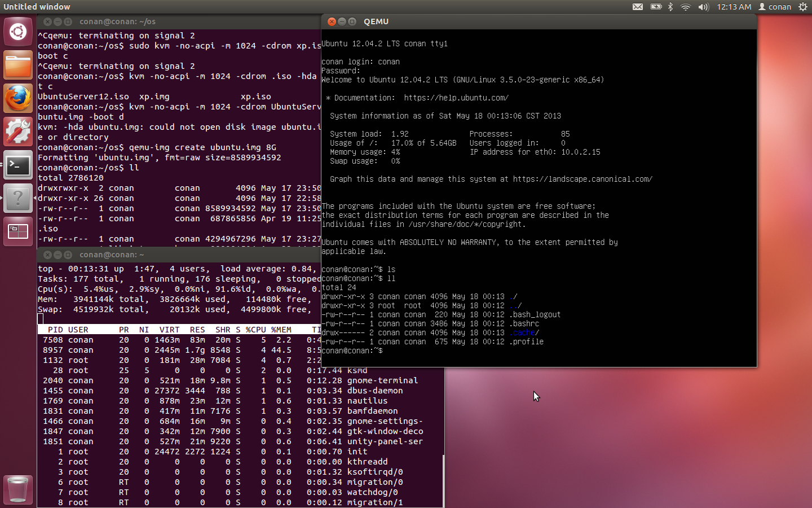Open the Bluetooth indicator menu
812x508 pixels.
670,7
